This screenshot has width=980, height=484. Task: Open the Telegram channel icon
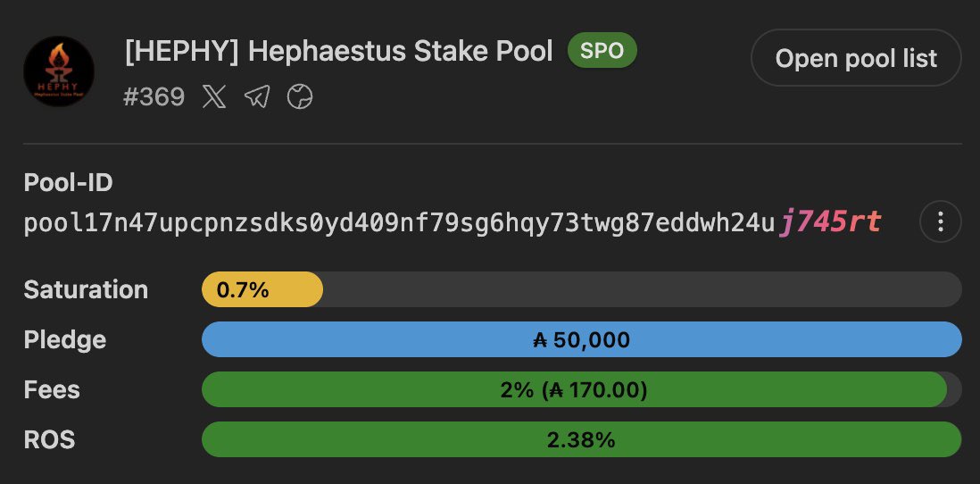pos(257,97)
